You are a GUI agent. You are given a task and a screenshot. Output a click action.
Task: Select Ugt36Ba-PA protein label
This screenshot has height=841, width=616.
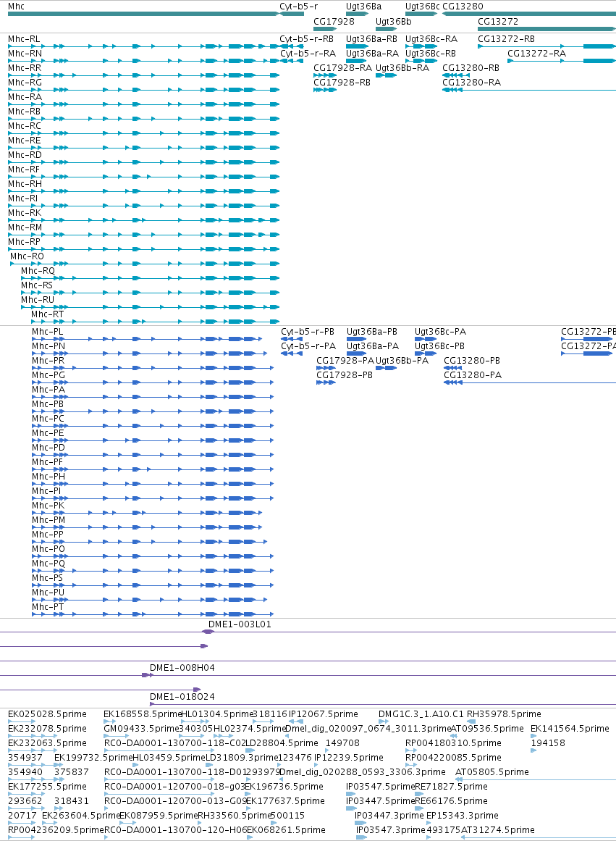tap(373, 346)
